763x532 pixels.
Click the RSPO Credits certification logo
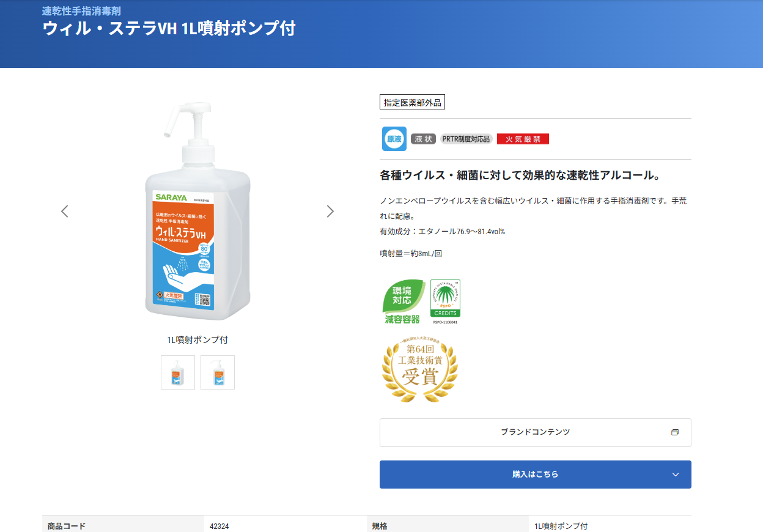(445, 300)
